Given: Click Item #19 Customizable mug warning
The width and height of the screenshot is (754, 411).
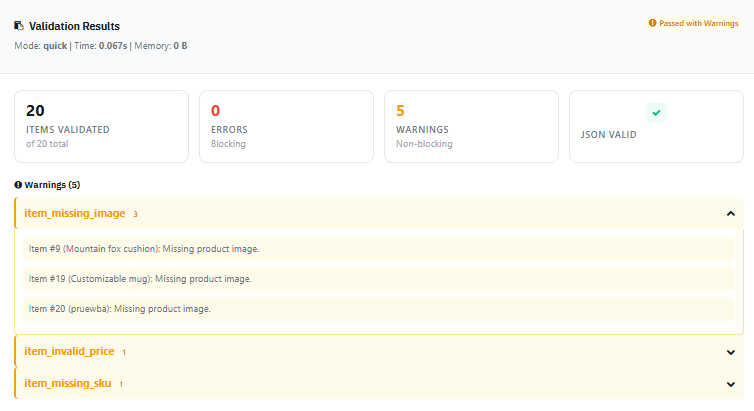Looking at the screenshot, I should click(379, 279).
